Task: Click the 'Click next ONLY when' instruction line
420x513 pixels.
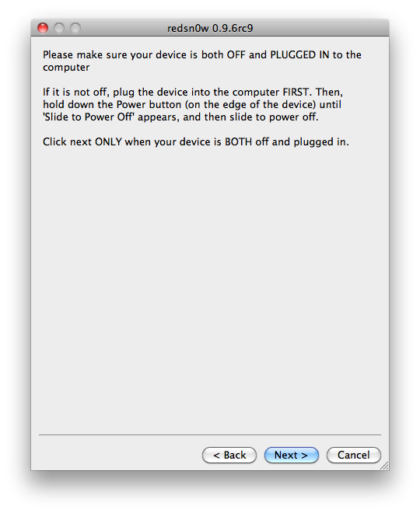Action: [x=196, y=141]
